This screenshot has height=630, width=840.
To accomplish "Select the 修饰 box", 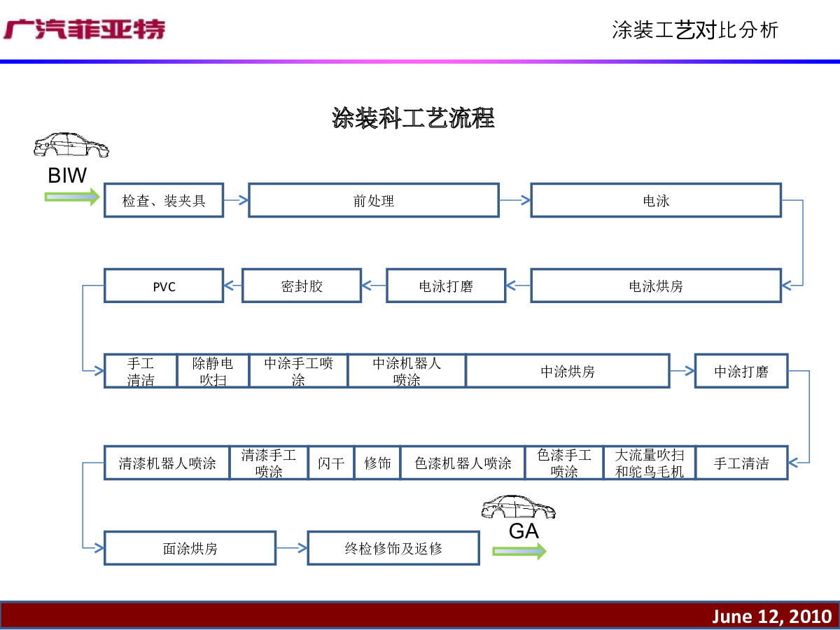I will 377,463.
